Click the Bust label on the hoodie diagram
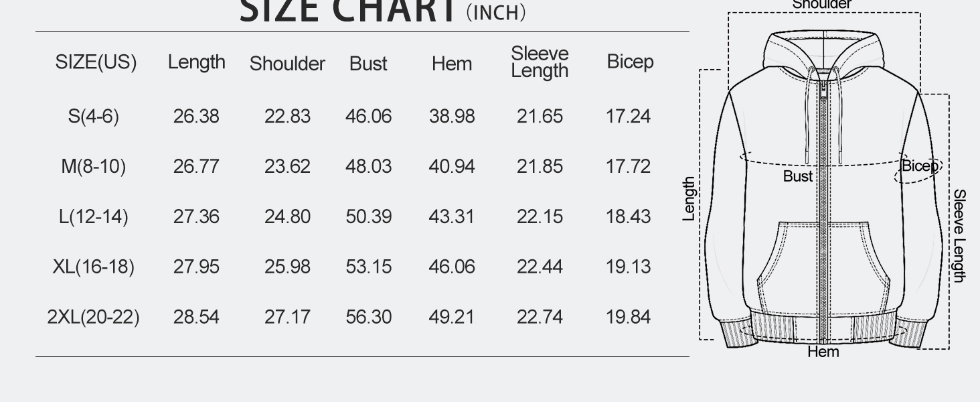 798,176
